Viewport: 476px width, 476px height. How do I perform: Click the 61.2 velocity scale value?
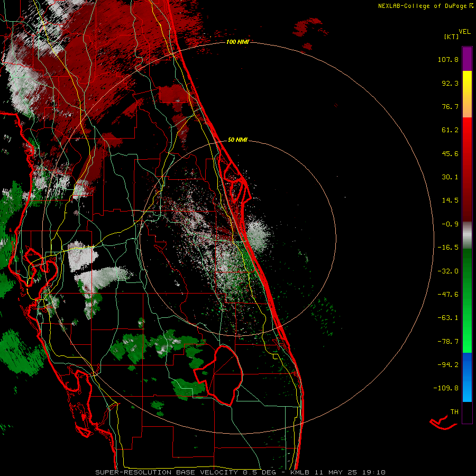(450, 130)
